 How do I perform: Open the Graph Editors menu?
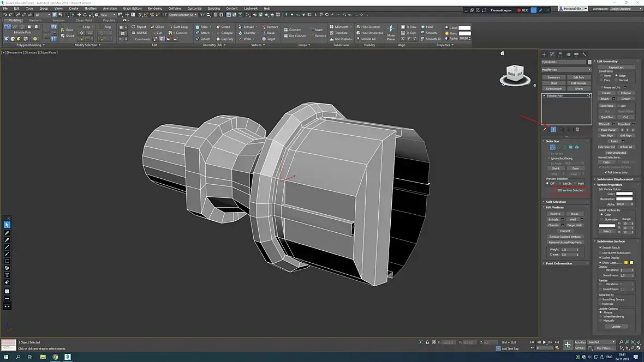coord(132,9)
